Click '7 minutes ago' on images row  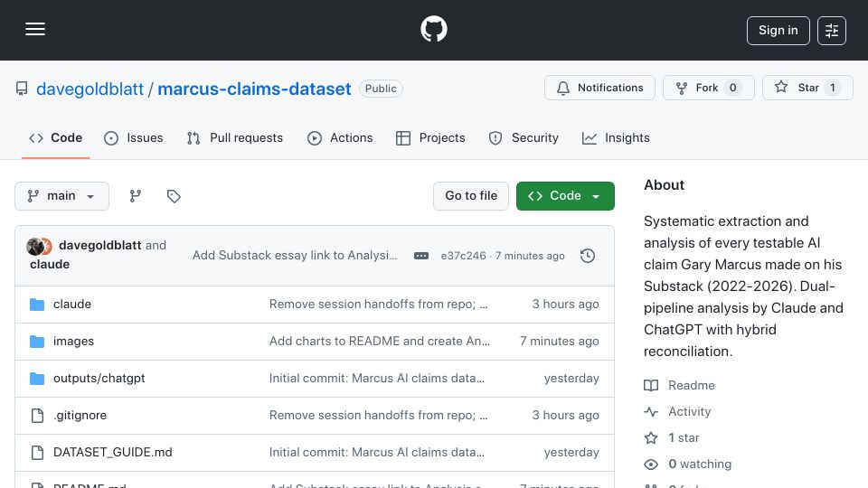tap(559, 341)
